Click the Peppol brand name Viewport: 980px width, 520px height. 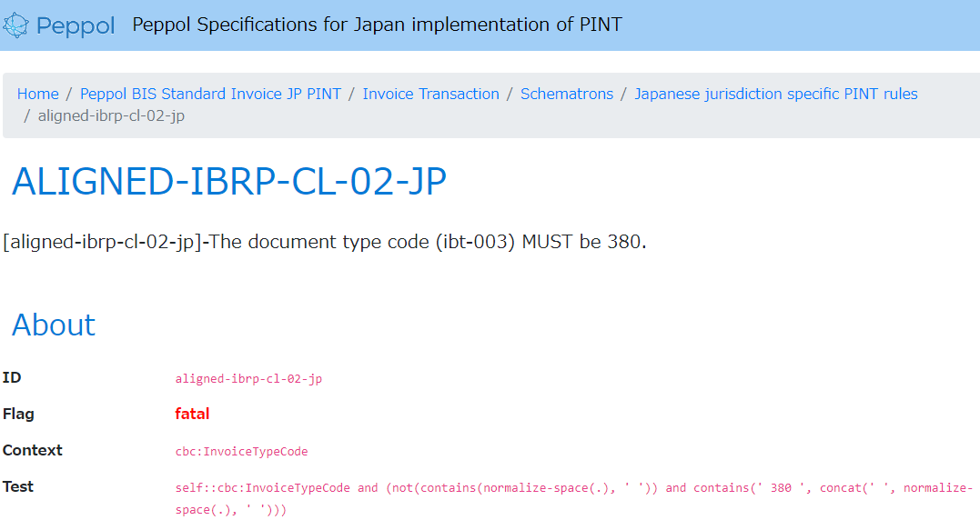coord(75,26)
